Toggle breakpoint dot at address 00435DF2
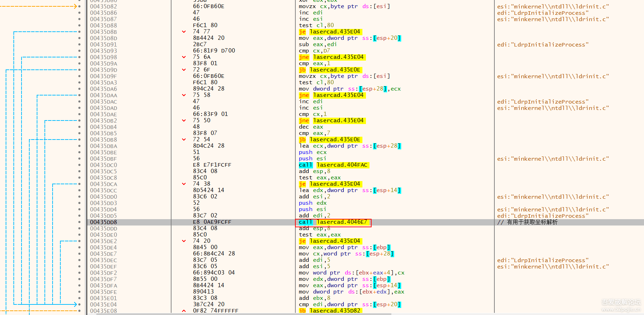 point(79,273)
